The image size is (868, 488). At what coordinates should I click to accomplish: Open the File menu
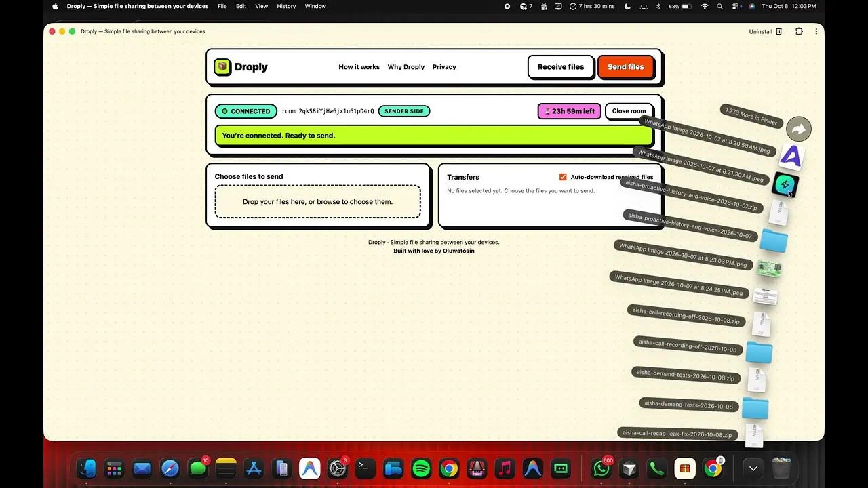pos(222,6)
